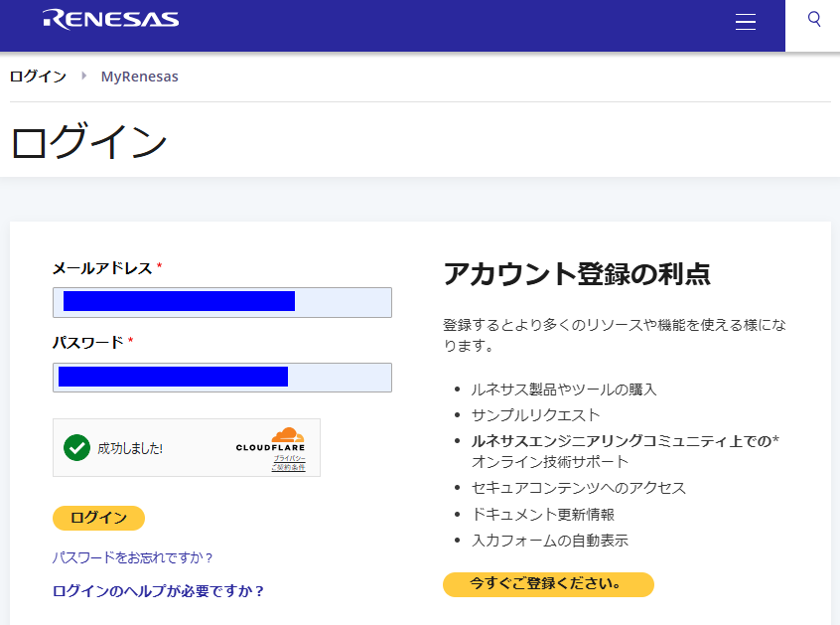Open the hamburger navigation menu
The image size is (840, 625).
(x=746, y=23)
